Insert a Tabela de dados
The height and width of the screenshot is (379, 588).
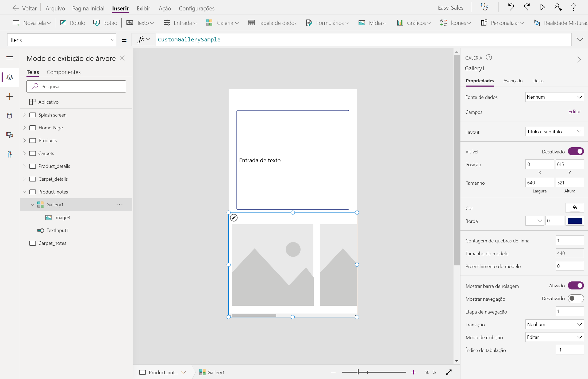tap(272, 23)
